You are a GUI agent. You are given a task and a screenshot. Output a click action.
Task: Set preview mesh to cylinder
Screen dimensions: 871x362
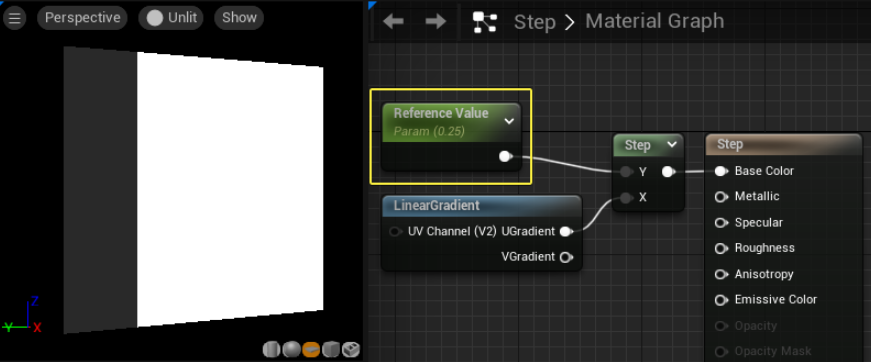pyautogui.click(x=271, y=350)
